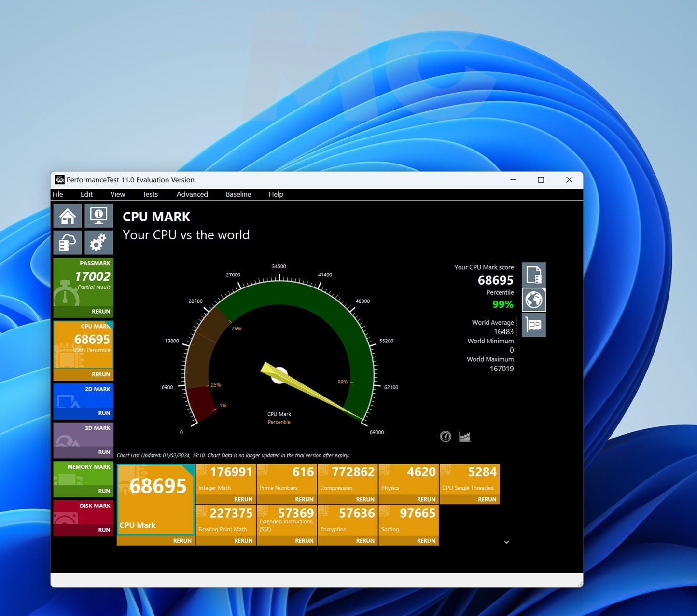Rerun the Integer Math test
Viewport: 697px width, 616px height.
(x=243, y=499)
